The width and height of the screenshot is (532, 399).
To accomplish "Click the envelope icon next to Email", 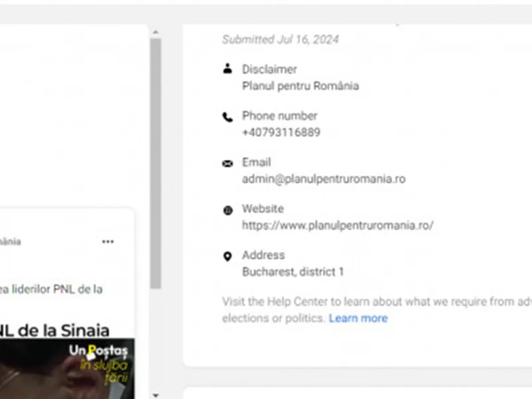I will coord(227,164).
